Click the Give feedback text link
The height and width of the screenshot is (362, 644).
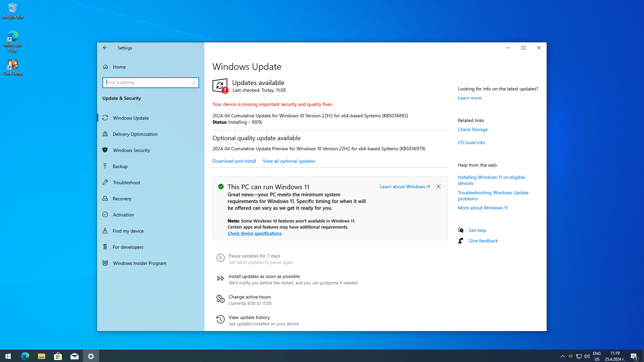coord(483,241)
